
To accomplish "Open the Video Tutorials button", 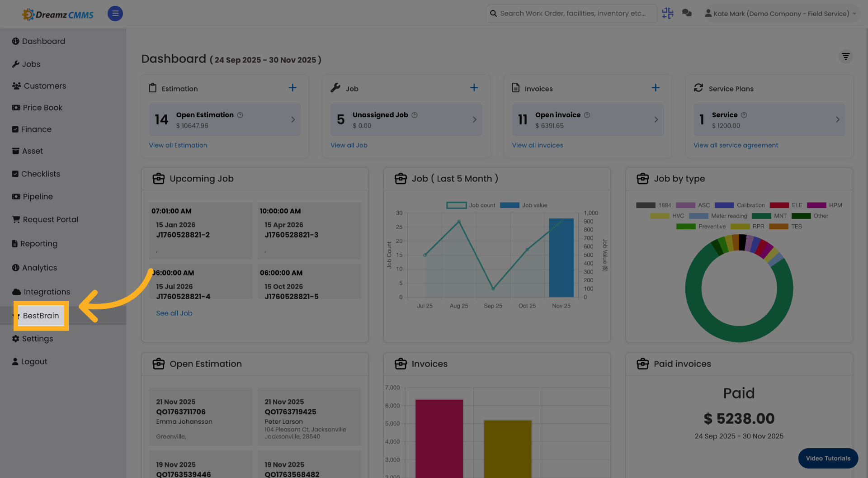I will coord(828,458).
